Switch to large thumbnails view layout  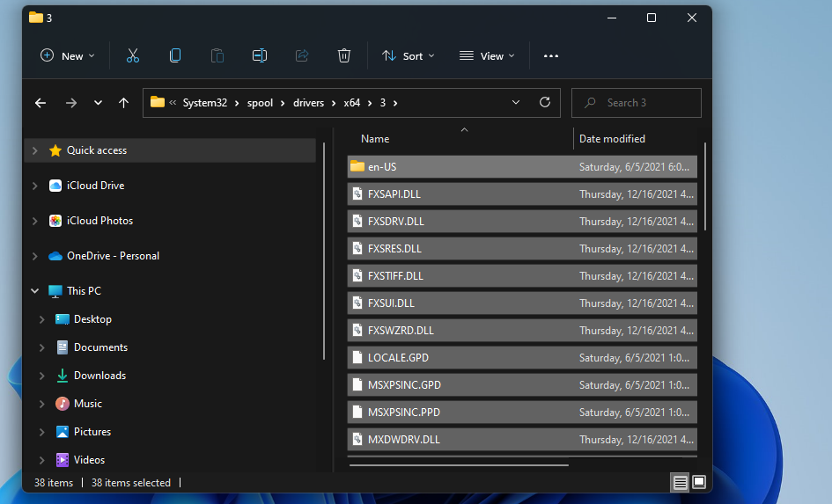point(699,482)
